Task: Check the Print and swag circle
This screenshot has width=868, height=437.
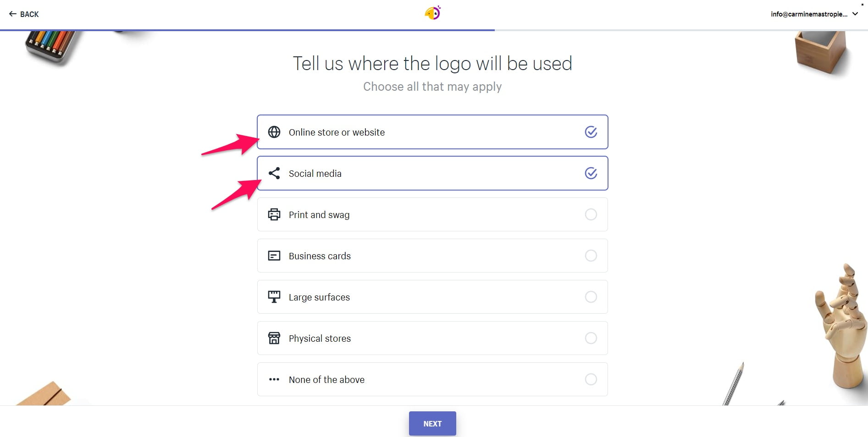Action: (591, 214)
